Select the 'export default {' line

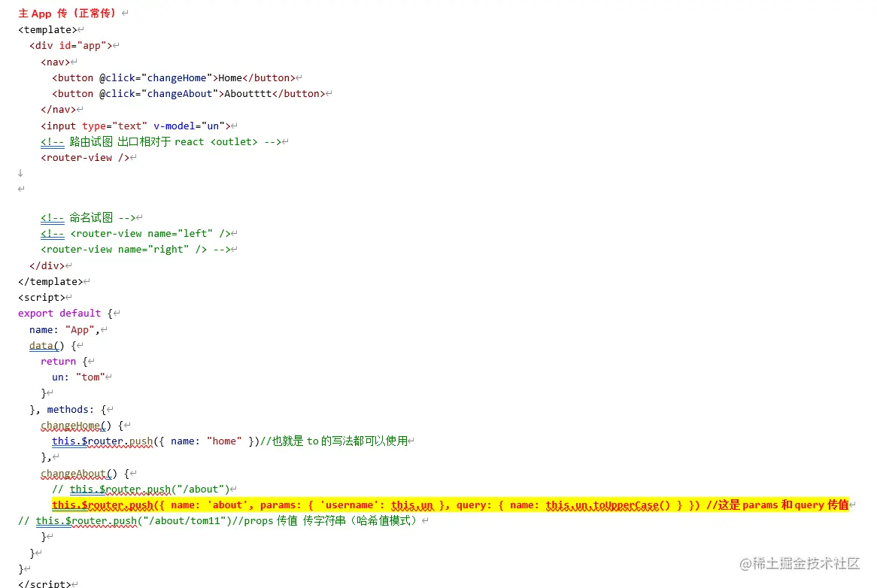click(x=65, y=314)
